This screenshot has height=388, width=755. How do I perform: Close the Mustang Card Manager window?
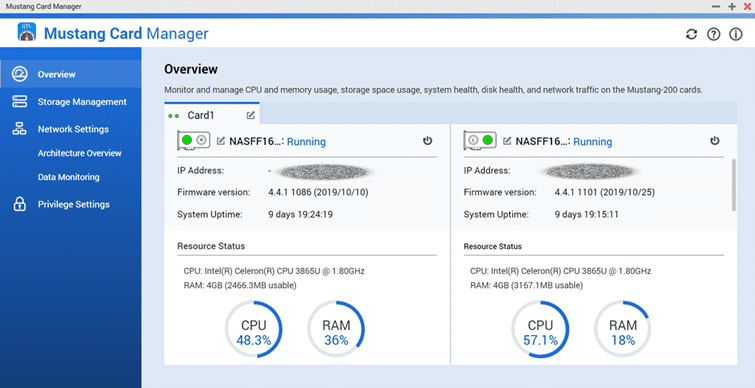point(747,6)
